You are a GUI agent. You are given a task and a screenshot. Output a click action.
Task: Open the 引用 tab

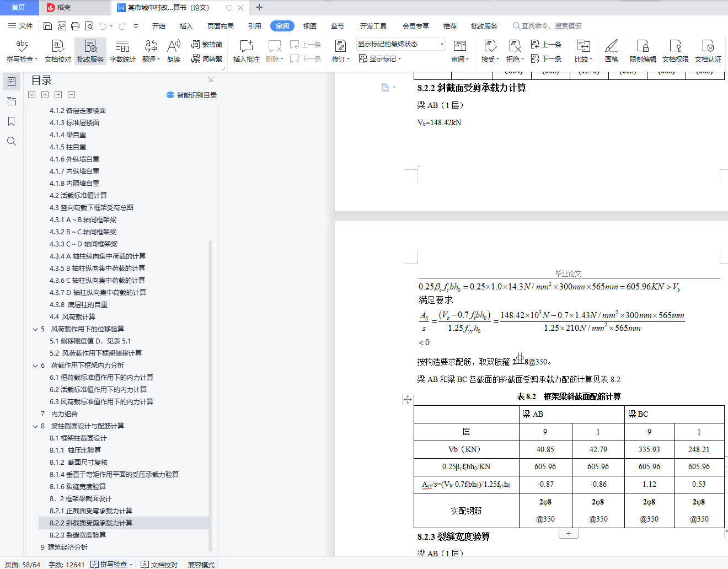[255, 26]
